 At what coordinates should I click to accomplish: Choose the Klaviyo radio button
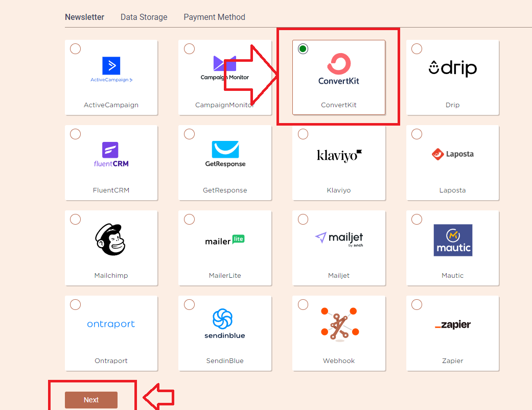pos(303,134)
